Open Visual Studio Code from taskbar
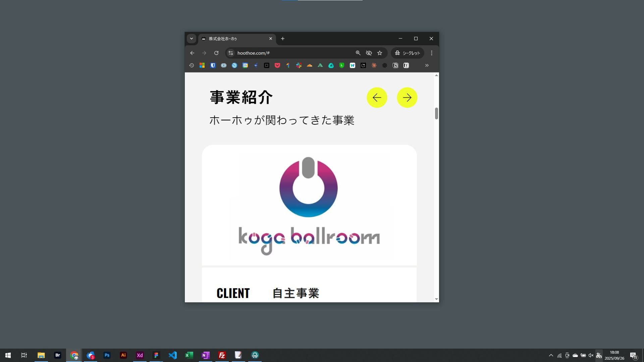 click(173, 355)
